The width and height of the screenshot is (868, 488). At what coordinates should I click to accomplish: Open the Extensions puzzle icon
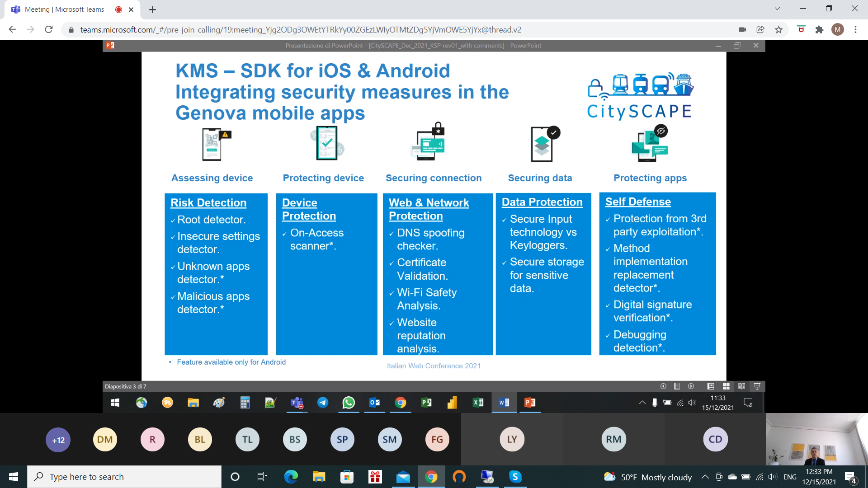pos(819,30)
